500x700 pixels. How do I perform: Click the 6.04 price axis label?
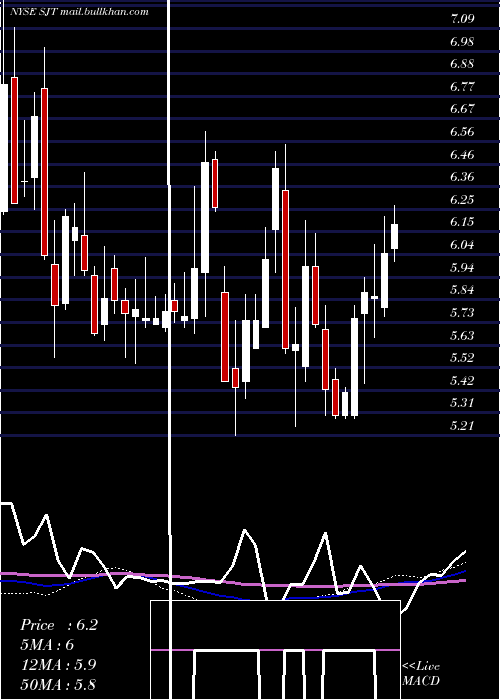462,245
